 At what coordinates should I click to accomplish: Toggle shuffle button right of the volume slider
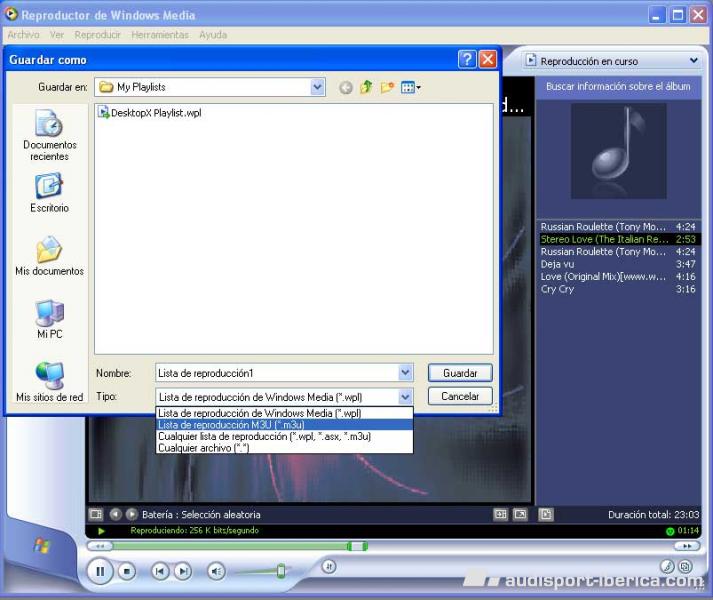[x=329, y=566]
